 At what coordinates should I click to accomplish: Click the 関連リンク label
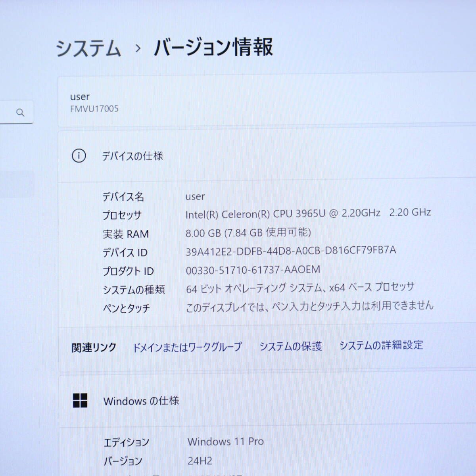point(94,347)
